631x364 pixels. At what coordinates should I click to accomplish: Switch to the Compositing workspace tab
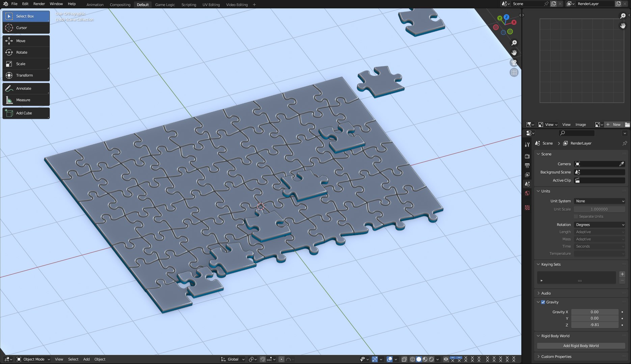[120, 5]
